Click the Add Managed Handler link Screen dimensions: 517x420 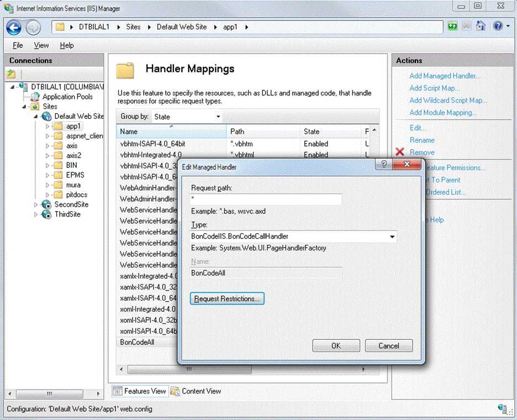445,76
